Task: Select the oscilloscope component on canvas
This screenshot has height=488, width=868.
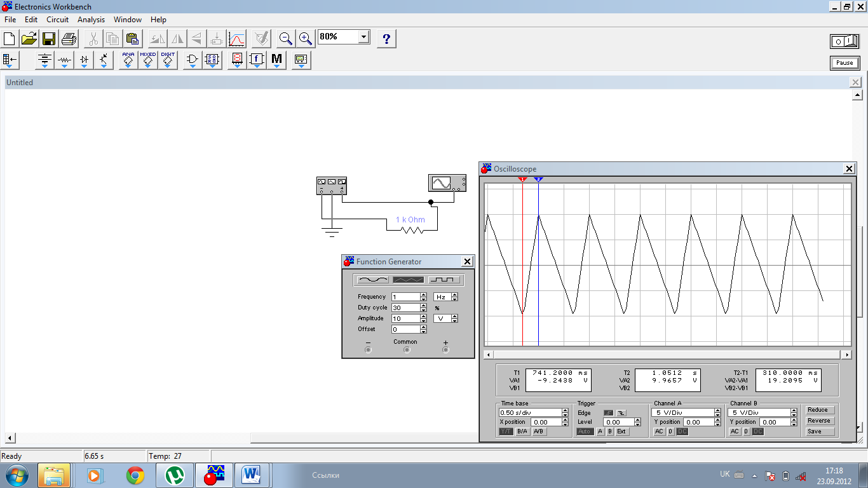Action: [447, 183]
